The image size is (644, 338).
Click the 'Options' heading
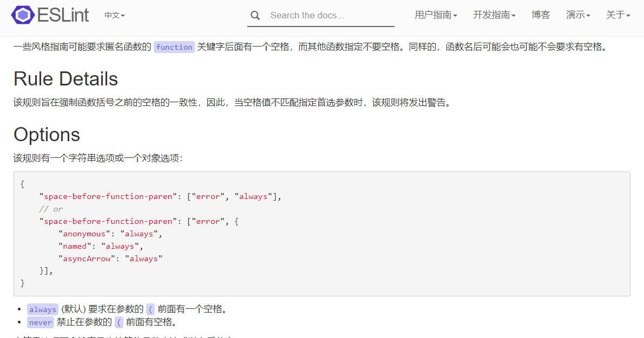(47, 135)
